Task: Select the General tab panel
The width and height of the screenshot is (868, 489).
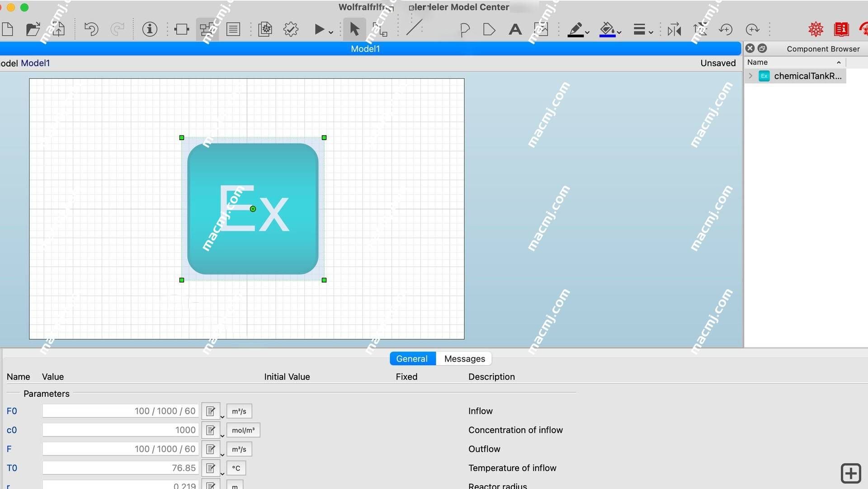Action: (412, 358)
